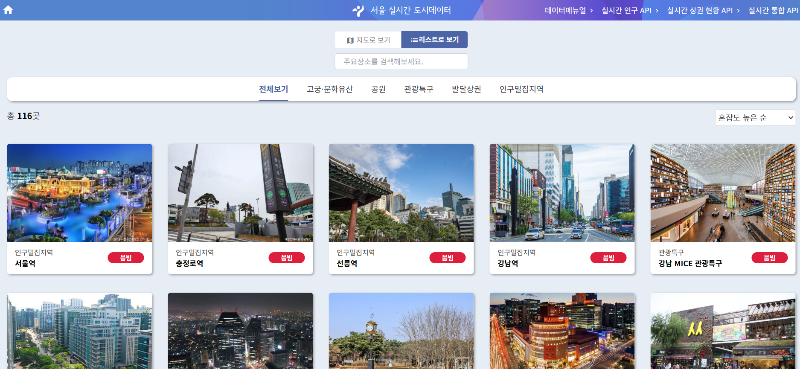The height and width of the screenshot is (369, 800).
Task: Open the 혼잡도 높은 순 sort dropdown
Action: 756,117
